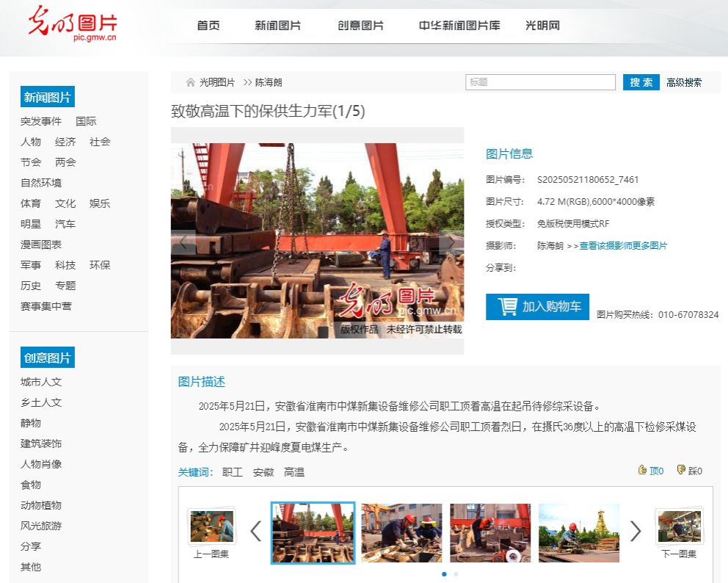Image resolution: width=728 pixels, height=583 pixels.
Task: Click the thumbnail strip right chevron
Action: [x=635, y=532]
